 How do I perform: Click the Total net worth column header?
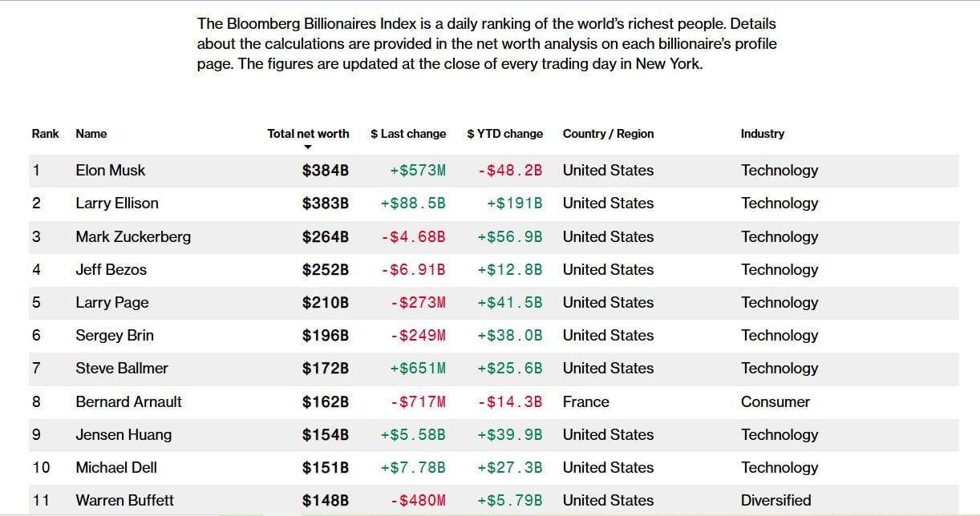pyautogui.click(x=308, y=134)
